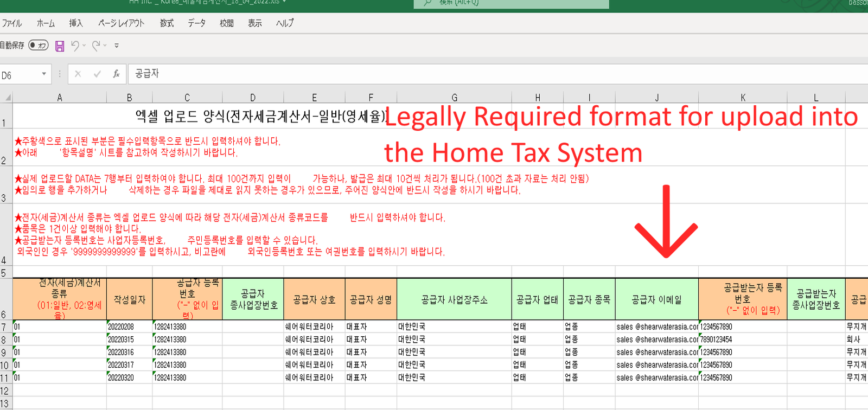
Task: Select column G header
Action: click(x=455, y=98)
